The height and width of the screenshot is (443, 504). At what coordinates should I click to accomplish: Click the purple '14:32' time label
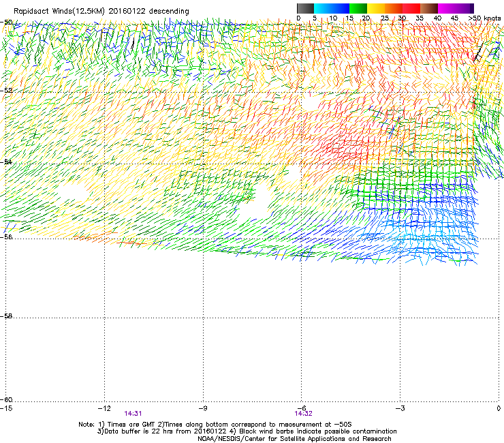[304, 414]
